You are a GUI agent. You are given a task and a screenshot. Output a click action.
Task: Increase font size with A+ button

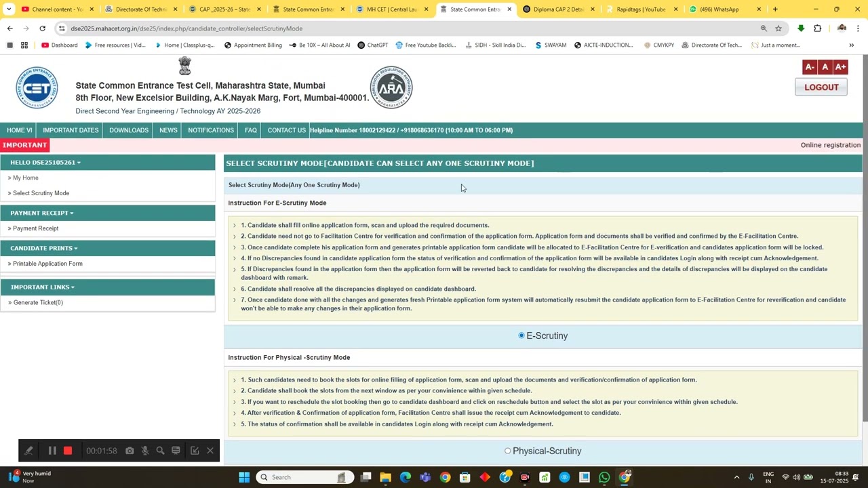pos(840,66)
